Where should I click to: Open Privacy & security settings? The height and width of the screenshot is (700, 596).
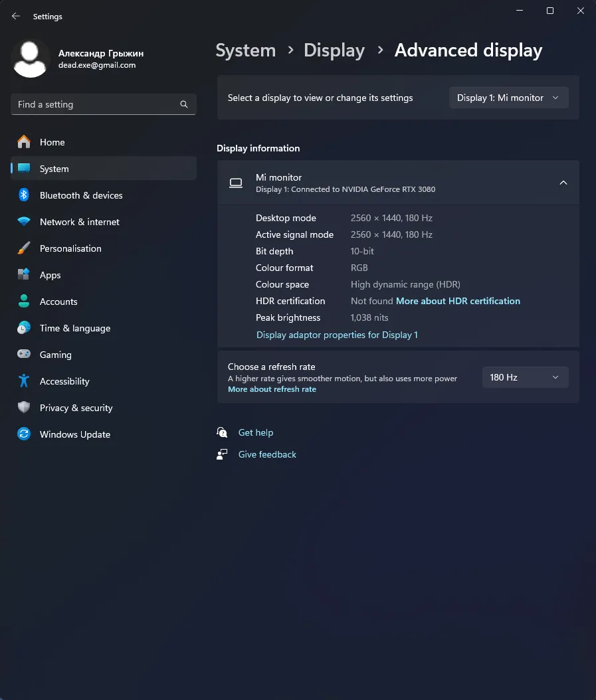pos(76,408)
